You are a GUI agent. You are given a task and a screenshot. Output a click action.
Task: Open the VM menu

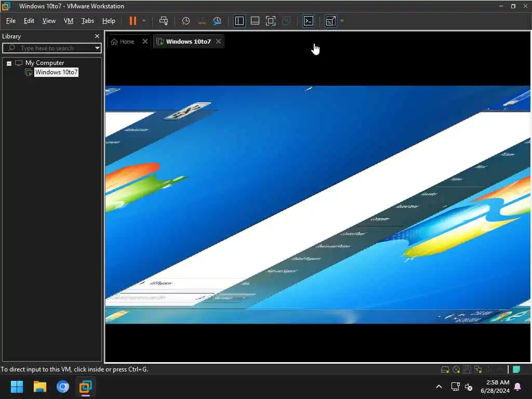click(69, 21)
